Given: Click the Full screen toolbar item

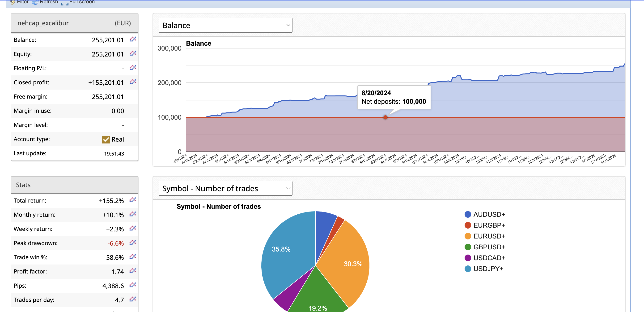Looking at the screenshot, I should coord(78,2).
